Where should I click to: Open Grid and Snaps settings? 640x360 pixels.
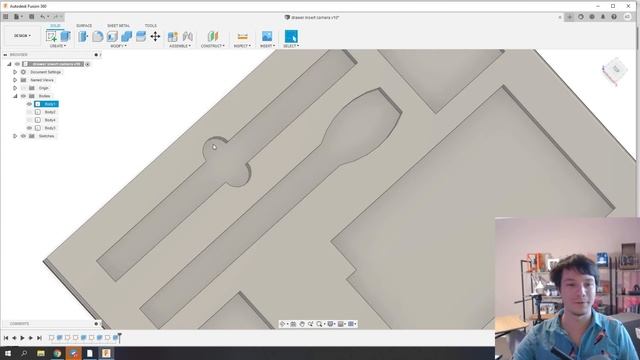point(341,324)
